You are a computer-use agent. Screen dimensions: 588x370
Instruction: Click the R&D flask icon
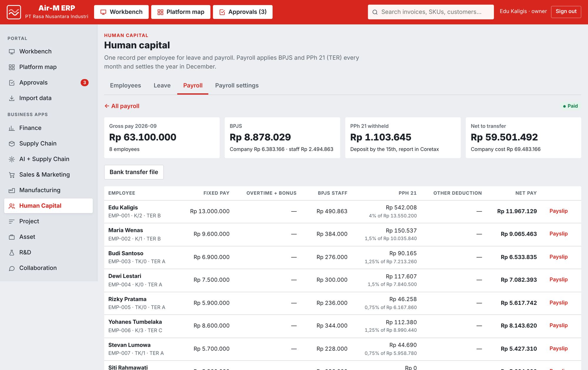(x=12, y=253)
